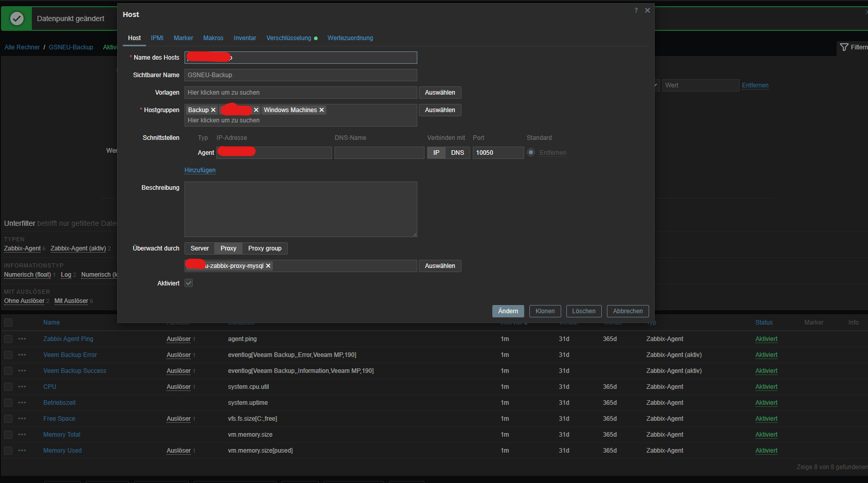Image resolution: width=868 pixels, height=483 pixels.
Task: Click into the Beschreibung text area
Action: (x=301, y=209)
